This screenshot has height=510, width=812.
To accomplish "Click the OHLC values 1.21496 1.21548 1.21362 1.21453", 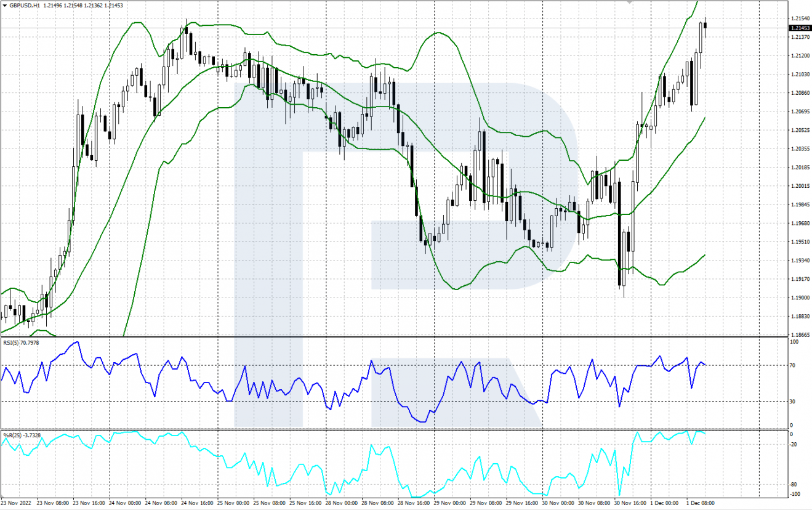I will tap(83, 5).
